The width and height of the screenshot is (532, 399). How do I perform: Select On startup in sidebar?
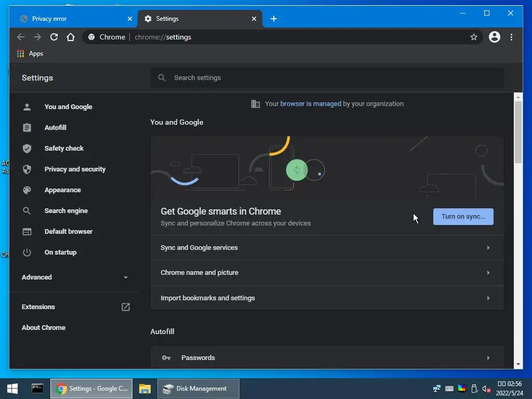[x=60, y=252]
